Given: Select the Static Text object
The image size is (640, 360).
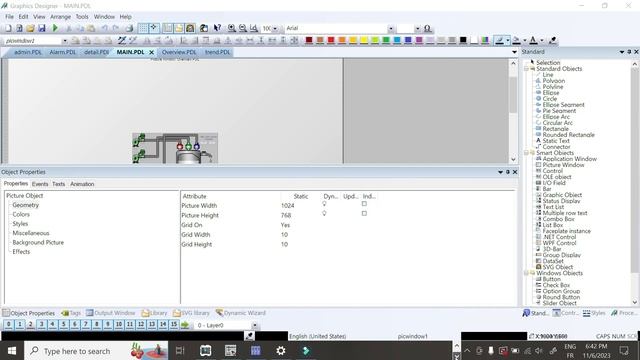Looking at the screenshot, I should pyautogui.click(x=556, y=141).
